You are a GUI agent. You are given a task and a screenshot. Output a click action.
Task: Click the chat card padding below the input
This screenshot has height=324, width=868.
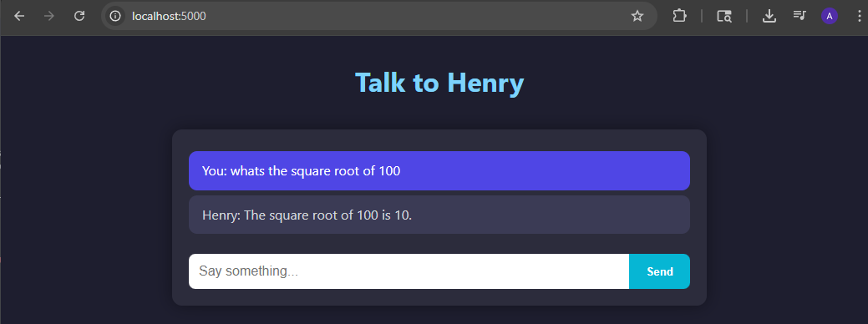coord(439,297)
